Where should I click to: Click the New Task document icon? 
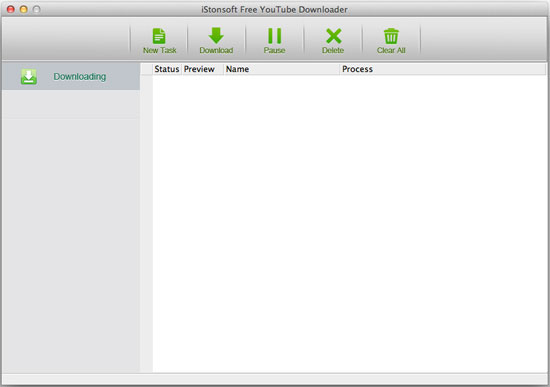pos(159,36)
